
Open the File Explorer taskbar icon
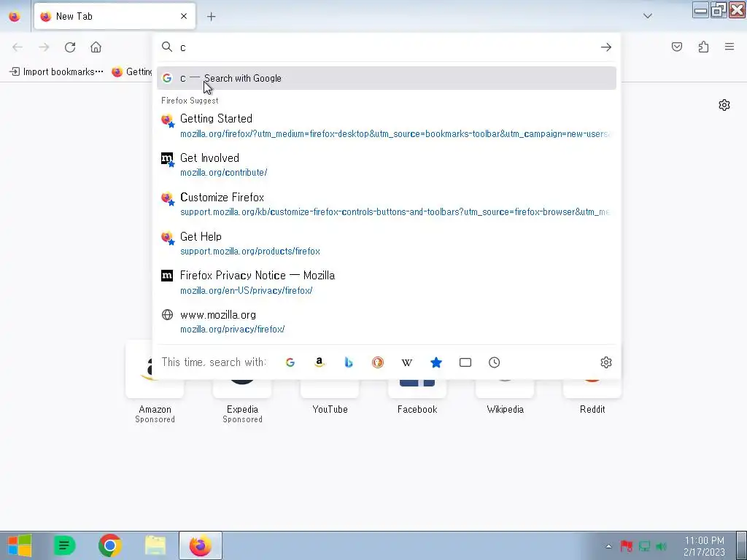point(155,545)
